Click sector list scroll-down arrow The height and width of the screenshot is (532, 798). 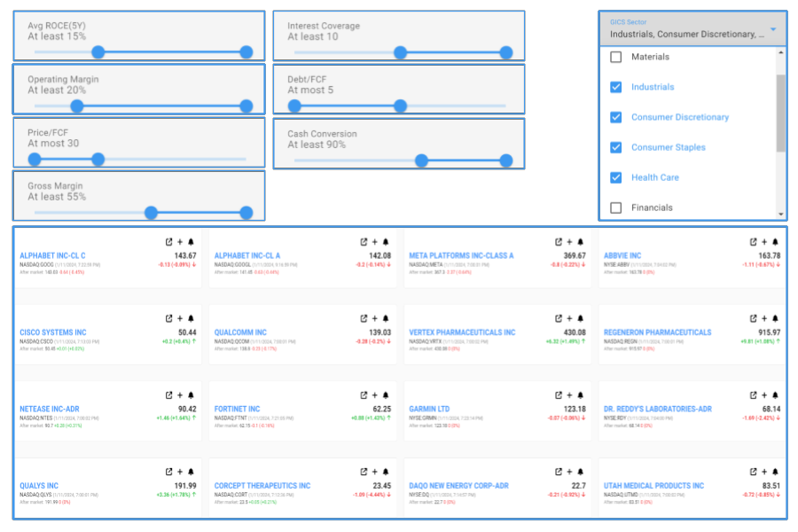click(780, 215)
